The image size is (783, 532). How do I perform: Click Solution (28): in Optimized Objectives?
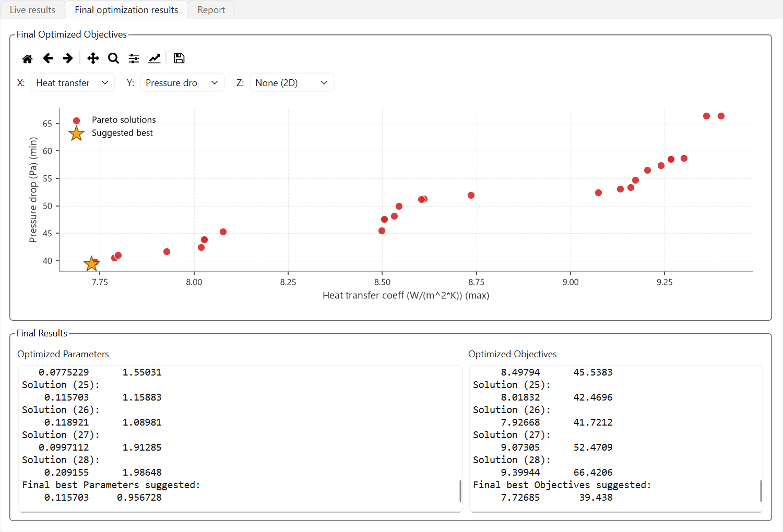tap(512, 460)
